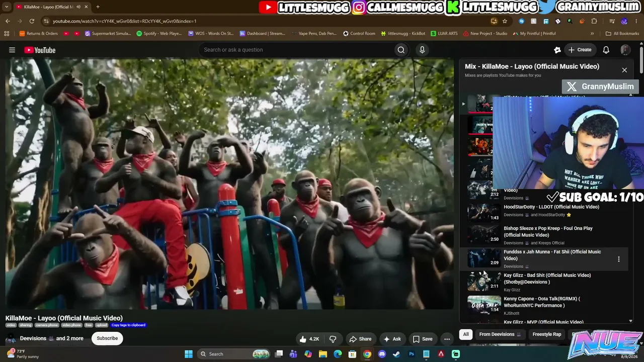
Task: Copy tags to clipboard
Action: pos(128,325)
